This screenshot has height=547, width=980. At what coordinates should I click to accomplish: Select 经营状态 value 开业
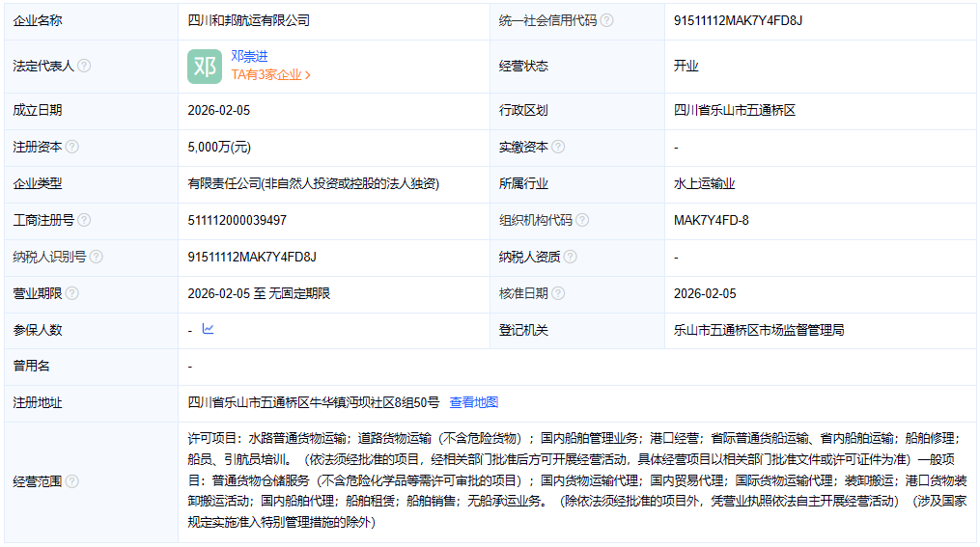686,67
